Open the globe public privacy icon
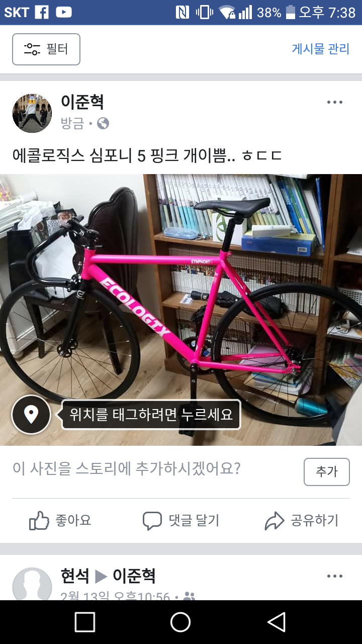 103,123
